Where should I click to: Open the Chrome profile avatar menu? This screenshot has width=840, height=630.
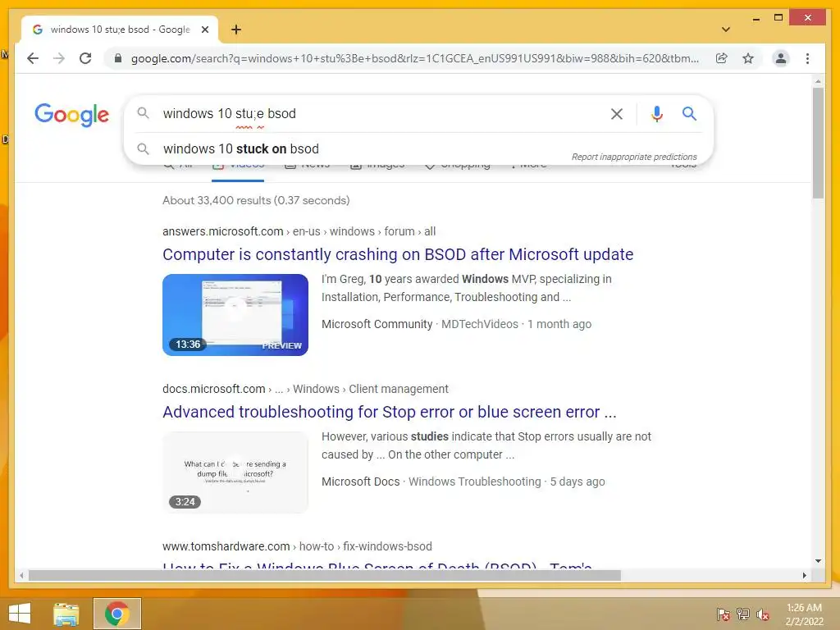coord(781,58)
